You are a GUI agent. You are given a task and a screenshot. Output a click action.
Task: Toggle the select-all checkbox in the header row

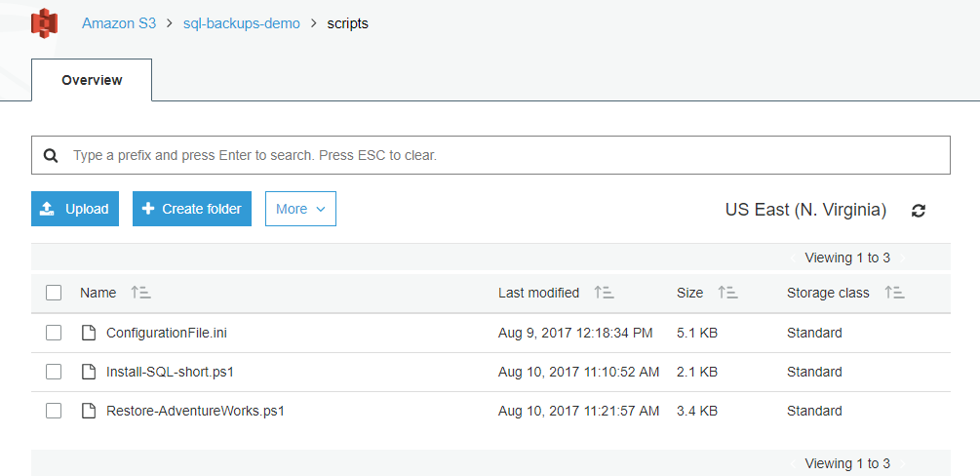54,293
